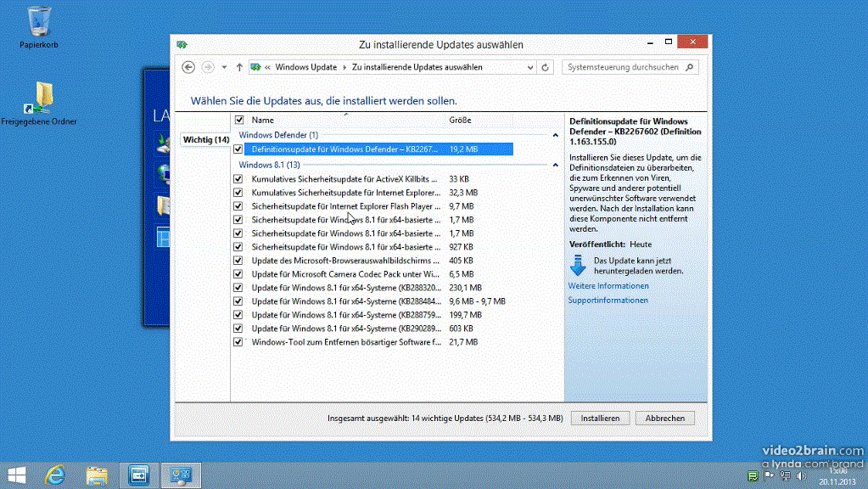
Task: Click the Windows 8.1 (13) group header
Action: [x=269, y=165]
